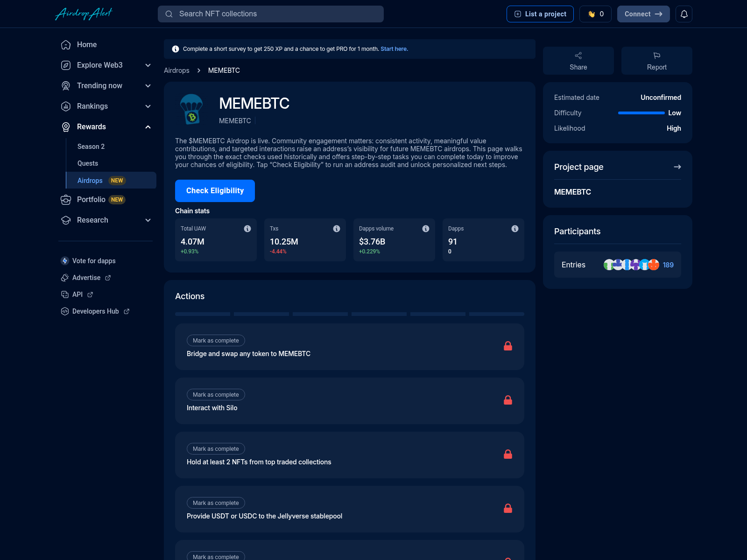Click the Portfolio icon
Viewport: 747px width, 560px height.
(66, 200)
